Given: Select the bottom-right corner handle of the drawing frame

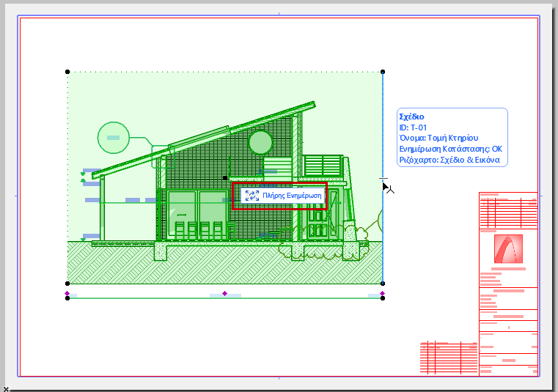Looking at the screenshot, I should click(383, 284).
